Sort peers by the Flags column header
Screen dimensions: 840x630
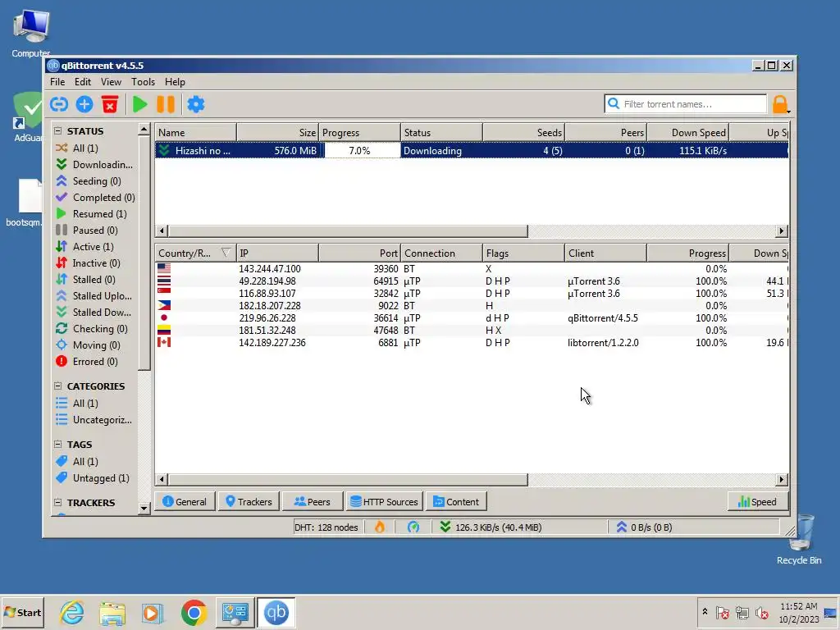[524, 253]
